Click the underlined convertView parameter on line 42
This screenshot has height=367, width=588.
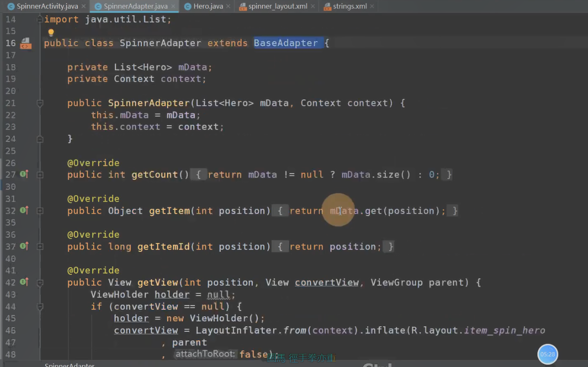327,282
